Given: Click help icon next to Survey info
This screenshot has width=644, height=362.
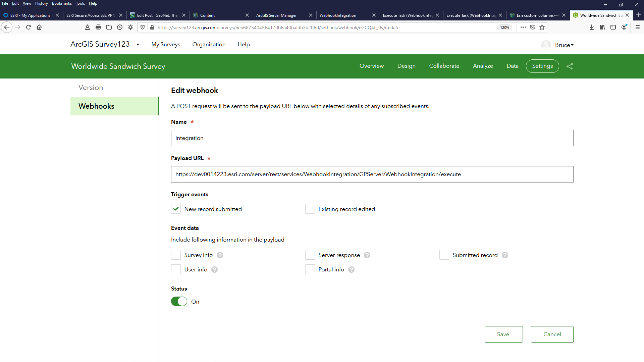Looking at the screenshot, I should [220, 255].
